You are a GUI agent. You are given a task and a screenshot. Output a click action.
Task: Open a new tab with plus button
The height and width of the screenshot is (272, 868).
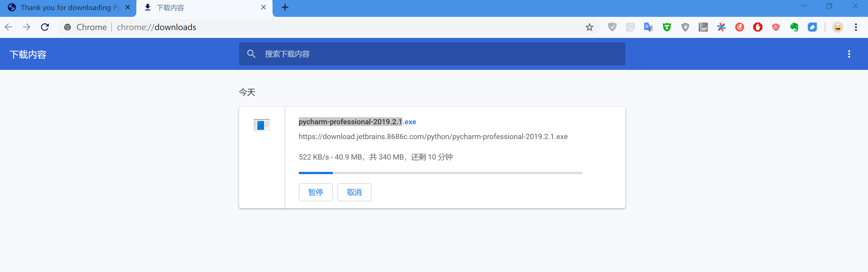pos(285,7)
